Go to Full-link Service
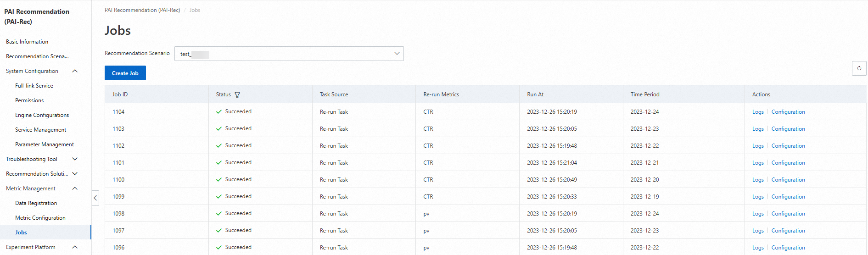Image resolution: width=868 pixels, height=255 pixels. [x=34, y=86]
